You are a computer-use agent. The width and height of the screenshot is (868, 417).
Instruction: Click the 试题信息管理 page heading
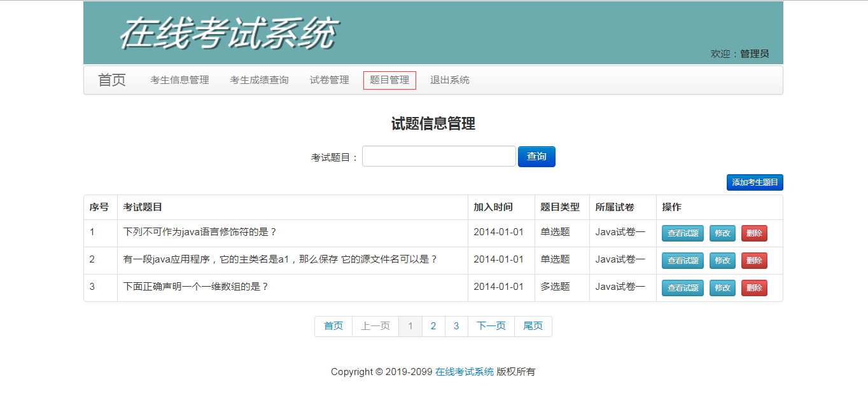tap(433, 124)
